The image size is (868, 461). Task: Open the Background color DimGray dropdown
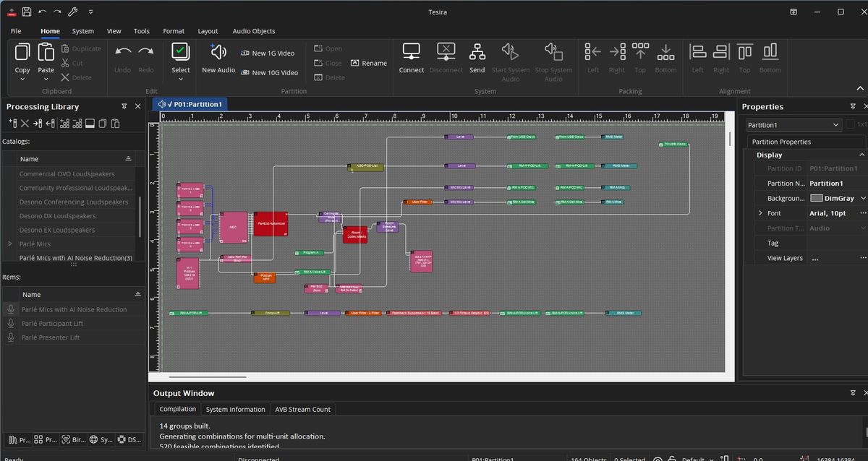(x=863, y=198)
